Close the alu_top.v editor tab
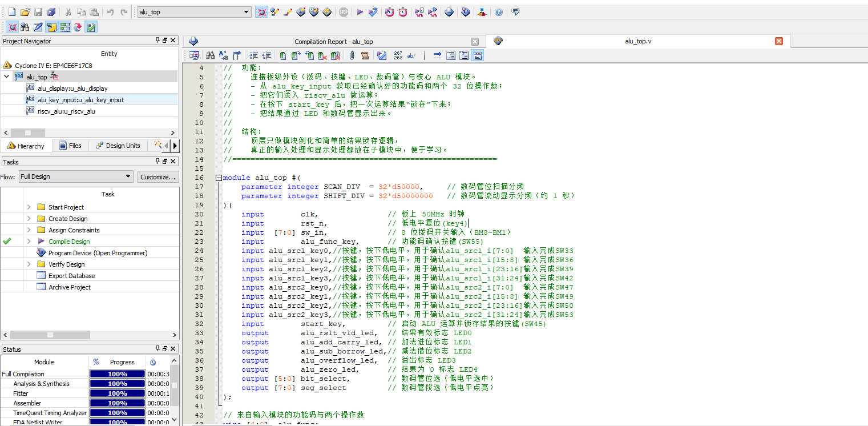Screen dimensions: 868x426 (x=779, y=41)
